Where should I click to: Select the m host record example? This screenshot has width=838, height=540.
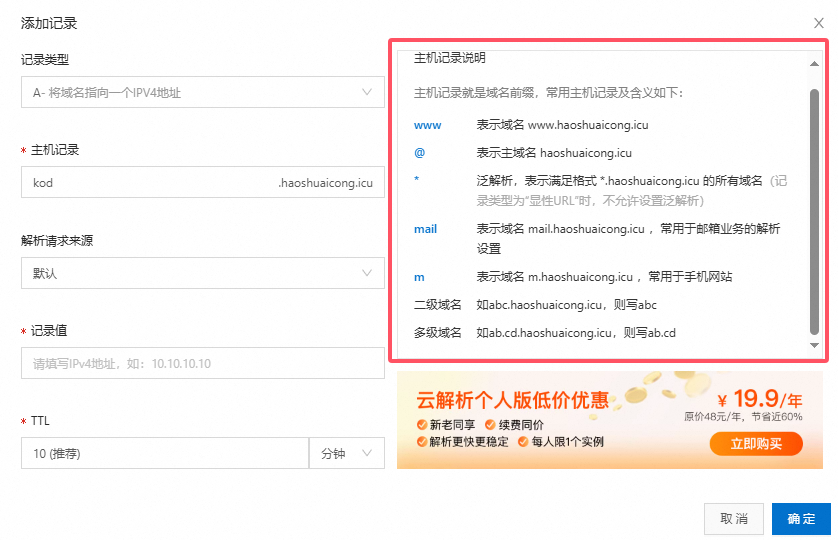click(420, 277)
